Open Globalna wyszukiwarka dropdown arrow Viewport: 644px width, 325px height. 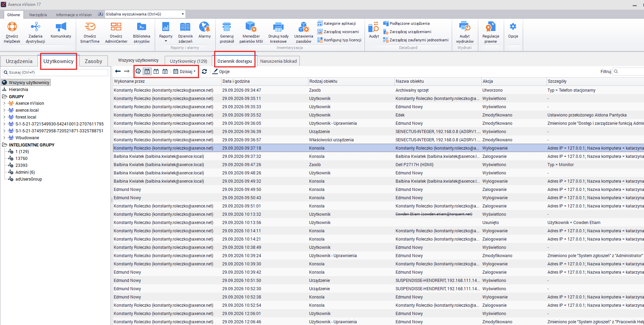pos(183,14)
